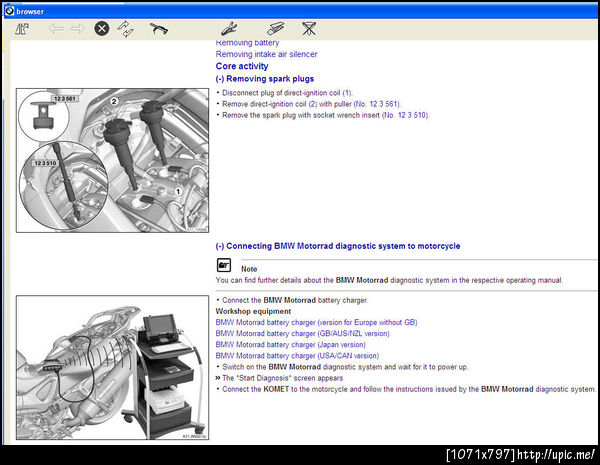The height and width of the screenshot is (465, 600).
Task: Click the diagnostic system trolley illustration
Action: pos(112,367)
